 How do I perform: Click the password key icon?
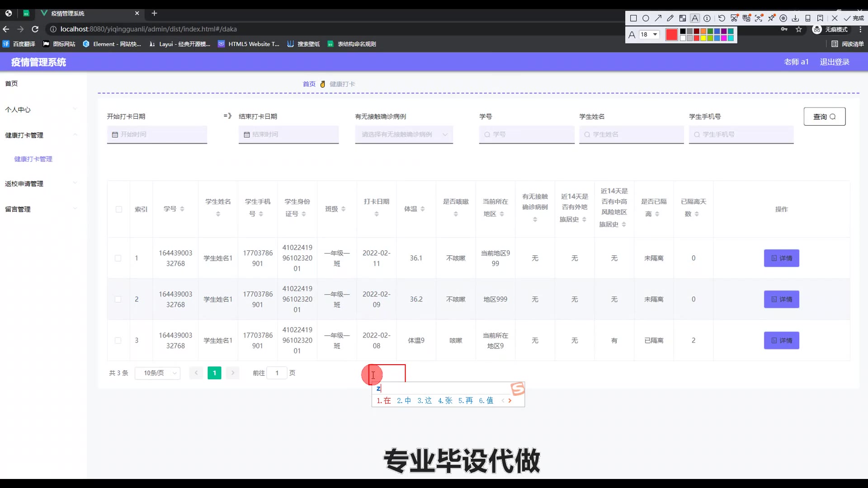click(x=784, y=29)
